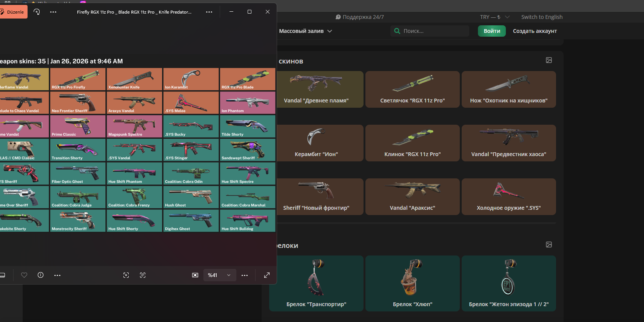
Task: Expand the Массовый залив menu
Action: click(x=305, y=31)
